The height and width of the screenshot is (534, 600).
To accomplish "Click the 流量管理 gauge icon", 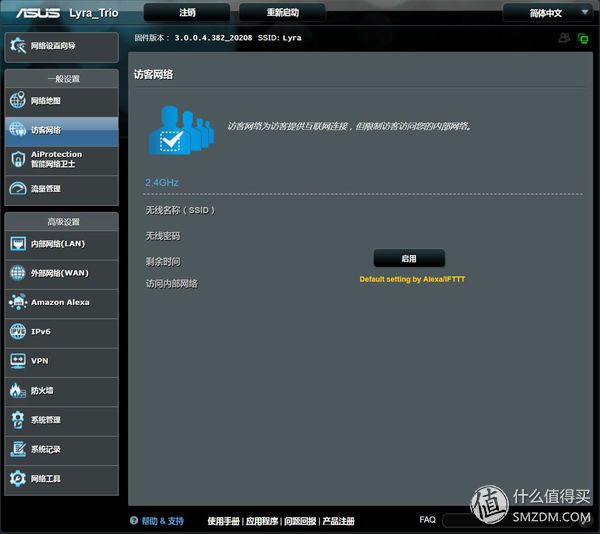I will [18, 189].
